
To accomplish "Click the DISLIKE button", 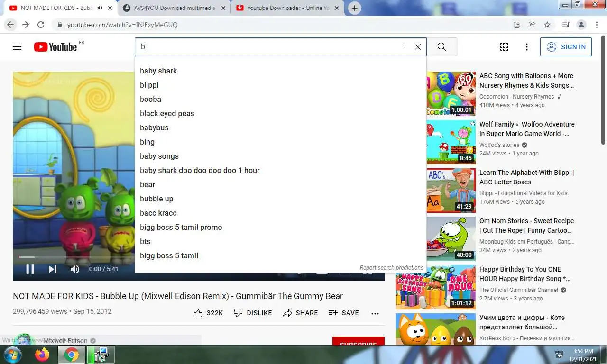I will (x=253, y=313).
